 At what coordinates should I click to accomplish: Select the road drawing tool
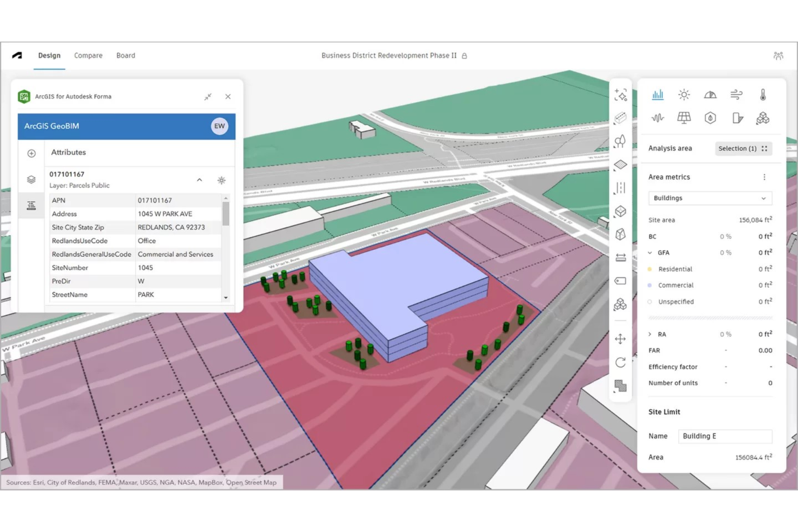tap(620, 118)
